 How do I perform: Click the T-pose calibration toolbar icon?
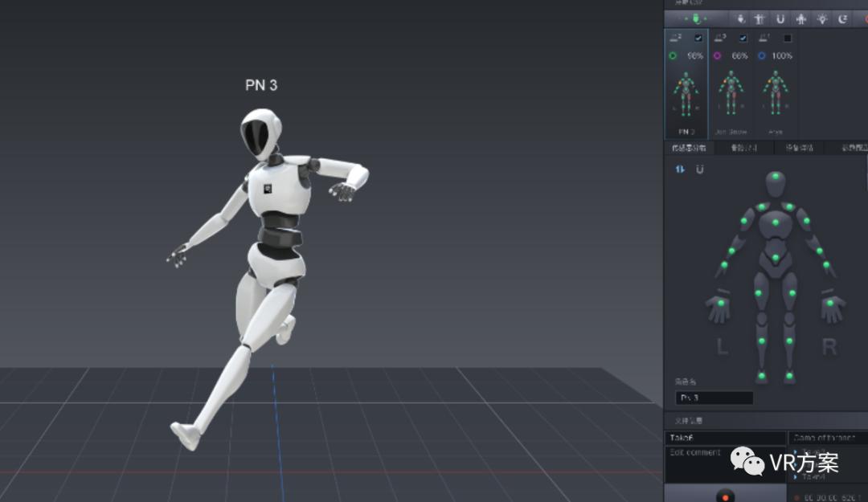pyautogui.click(x=759, y=18)
